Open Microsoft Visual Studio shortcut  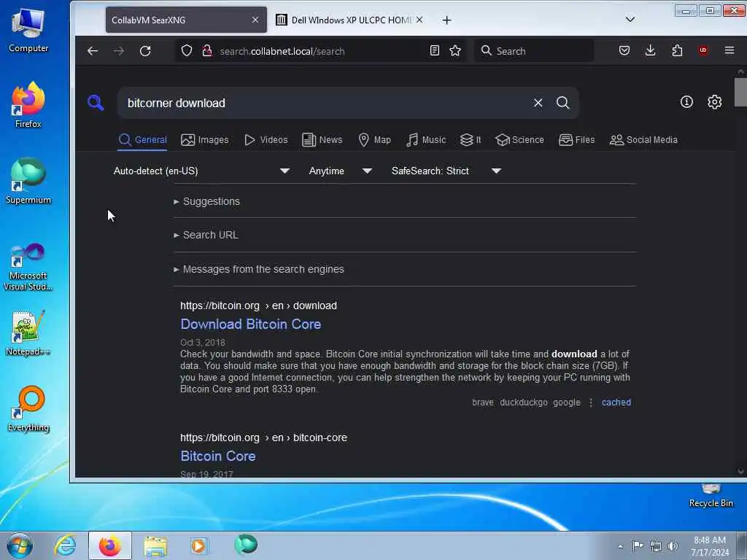click(x=28, y=267)
